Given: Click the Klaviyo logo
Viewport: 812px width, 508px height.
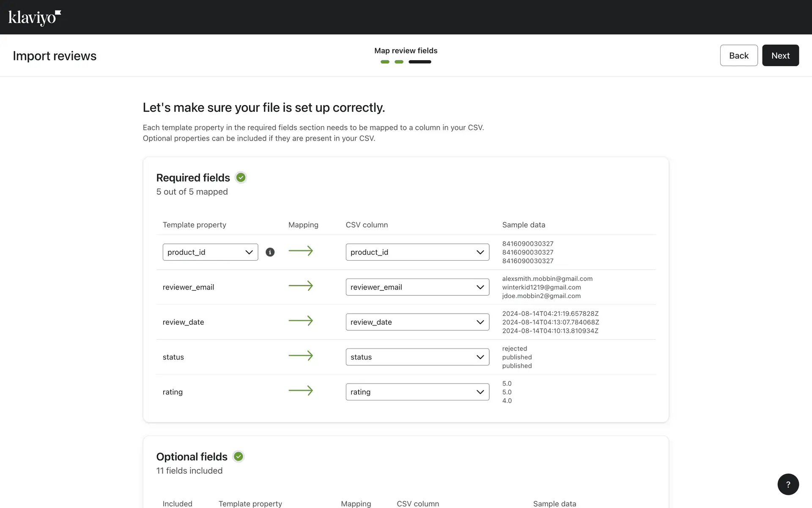Looking at the screenshot, I should [35, 17].
